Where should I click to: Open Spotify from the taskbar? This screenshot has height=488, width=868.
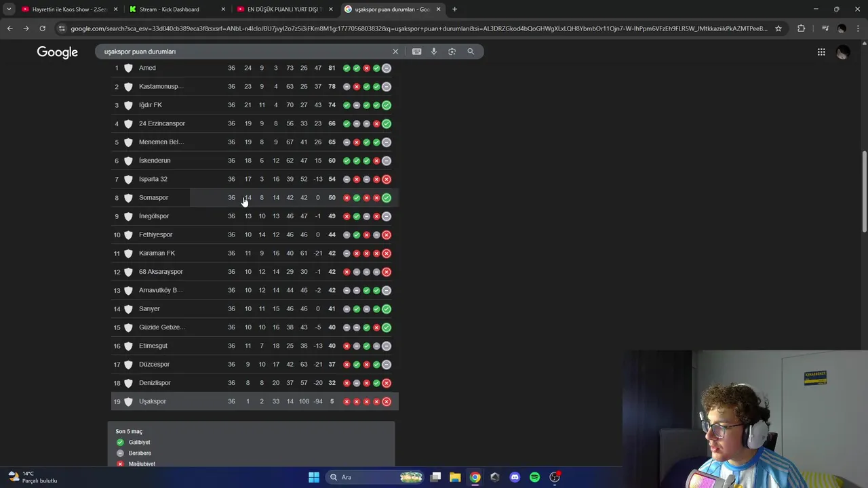(534, 477)
